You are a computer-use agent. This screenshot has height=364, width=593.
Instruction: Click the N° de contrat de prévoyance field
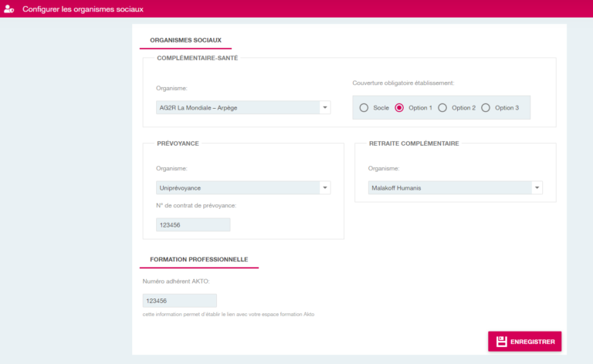click(193, 224)
